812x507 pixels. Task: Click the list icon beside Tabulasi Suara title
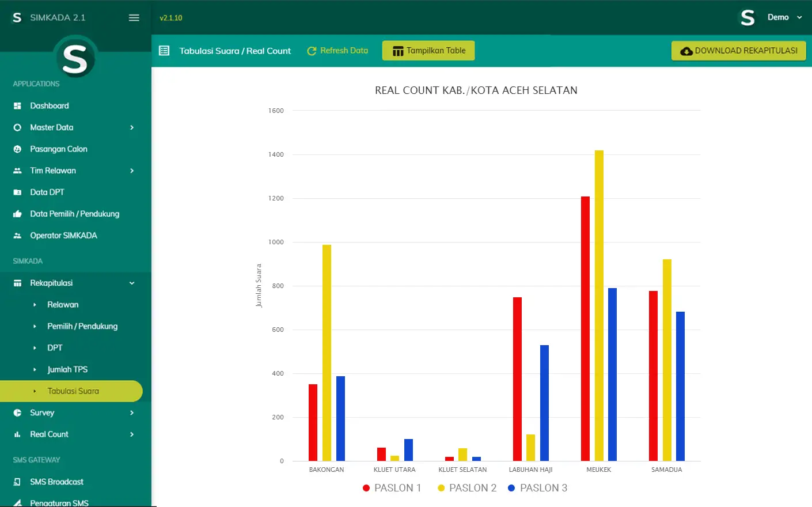point(164,51)
